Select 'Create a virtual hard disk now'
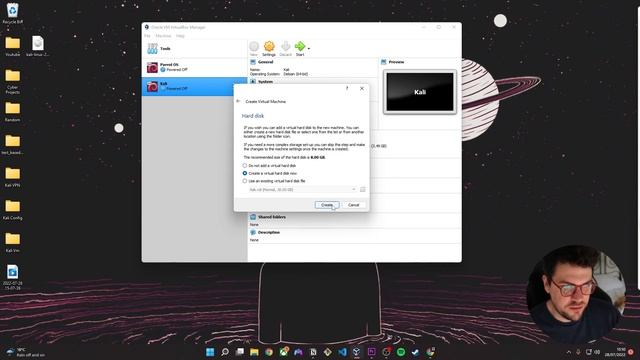Viewport: 640px width, 360px height. pyautogui.click(x=270, y=173)
